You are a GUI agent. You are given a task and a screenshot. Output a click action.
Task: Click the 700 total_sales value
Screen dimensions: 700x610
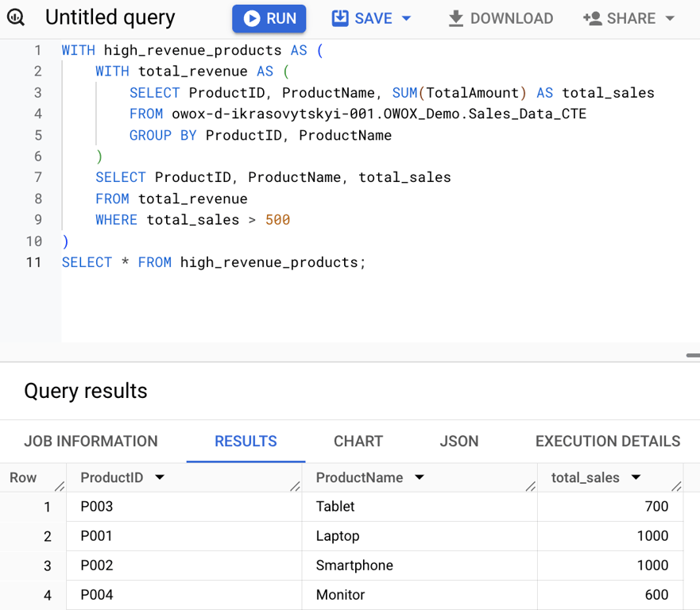coord(656,507)
